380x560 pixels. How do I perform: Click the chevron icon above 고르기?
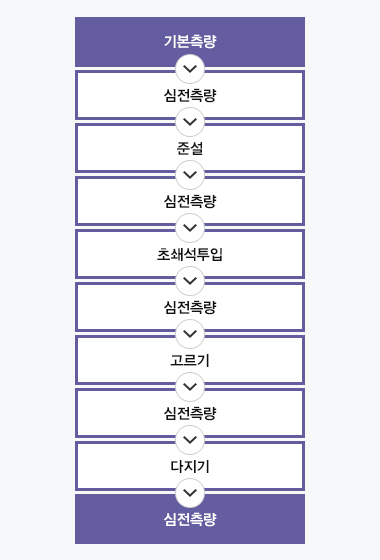click(190, 334)
